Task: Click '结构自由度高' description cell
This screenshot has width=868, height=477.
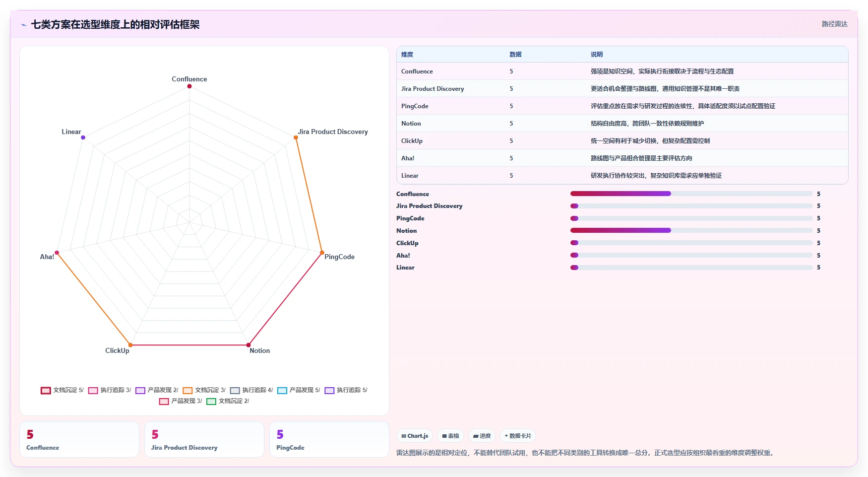Action: pos(647,124)
